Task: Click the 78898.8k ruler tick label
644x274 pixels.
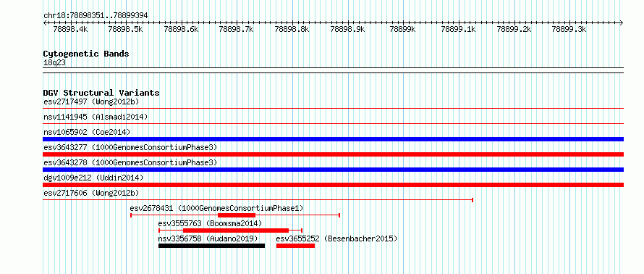Action: tap(292, 29)
